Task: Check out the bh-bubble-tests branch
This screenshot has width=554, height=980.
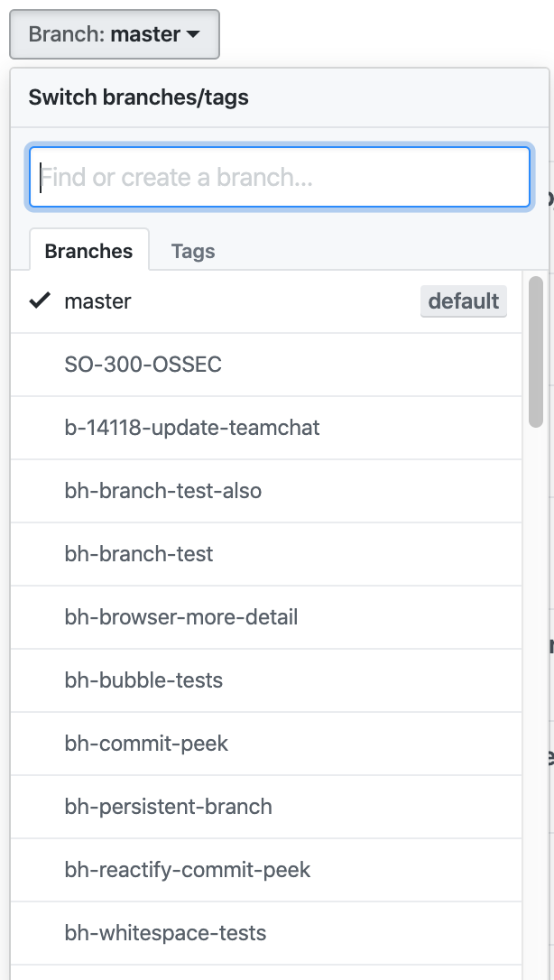Action: [143, 680]
